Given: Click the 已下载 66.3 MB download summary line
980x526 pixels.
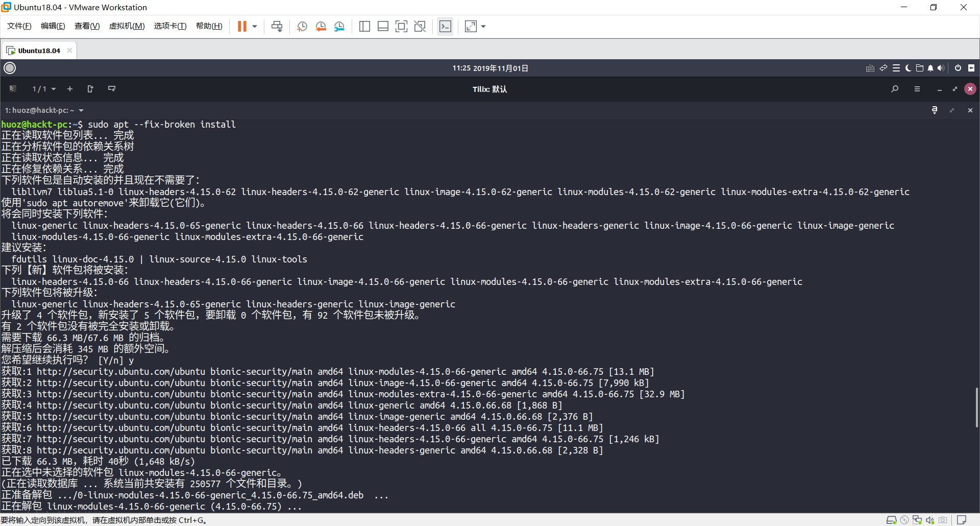Looking at the screenshot, I should [x=98, y=461].
